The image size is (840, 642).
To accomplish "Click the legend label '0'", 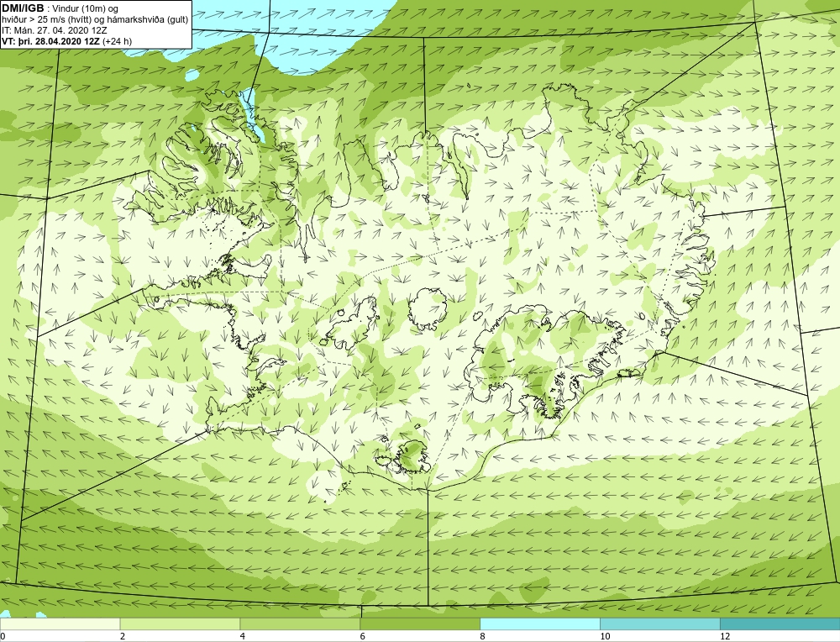I will (3, 636).
